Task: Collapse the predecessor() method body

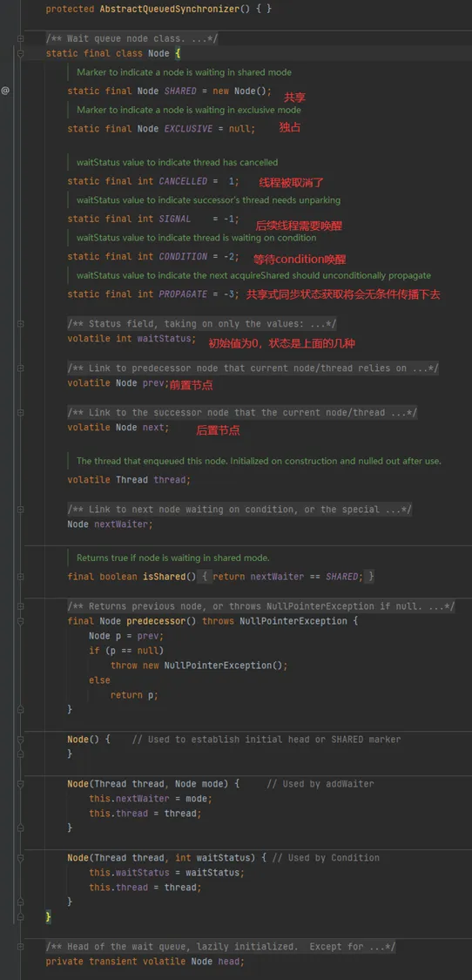Action: [x=21, y=621]
